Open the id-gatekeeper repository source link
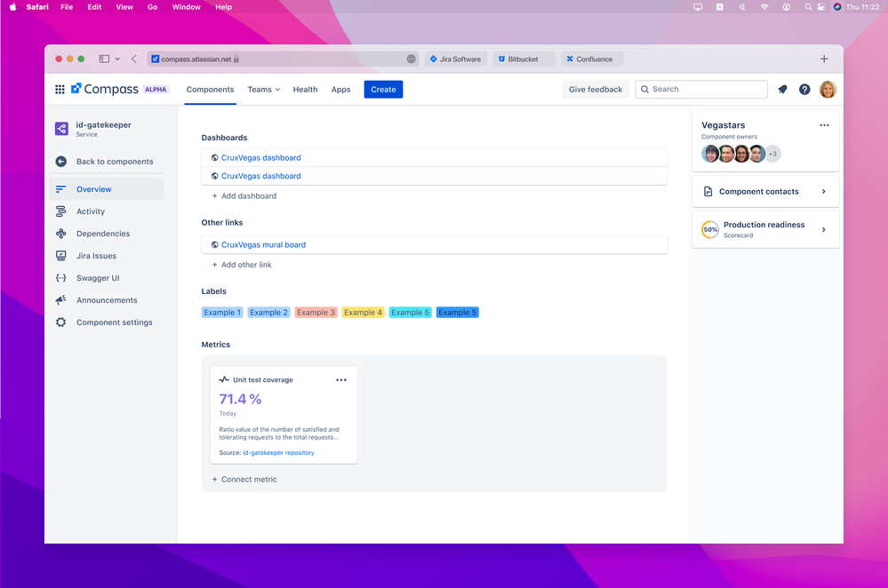The image size is (888, 588). pos(278,453)
